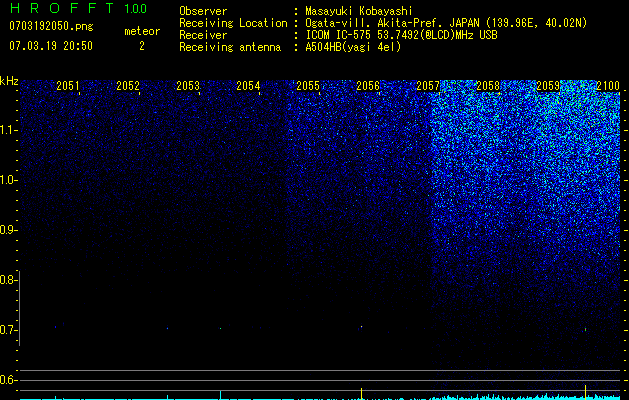Click time marker 2057
Image resolution: width=629 pixels, height=400 pixels.
coord(428,86)
